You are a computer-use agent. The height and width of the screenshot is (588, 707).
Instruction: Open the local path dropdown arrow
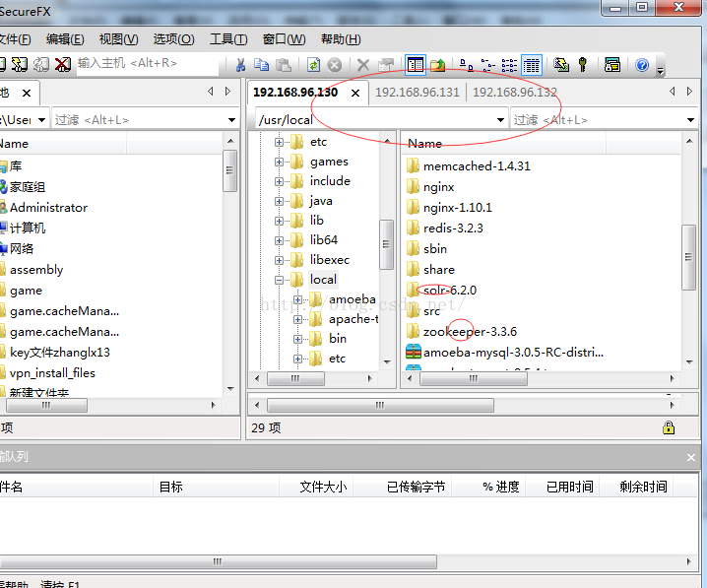pos(42,120)
